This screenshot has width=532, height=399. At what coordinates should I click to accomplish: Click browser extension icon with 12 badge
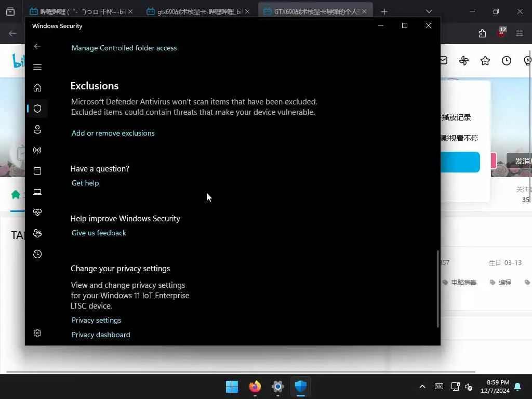[501, 33]
